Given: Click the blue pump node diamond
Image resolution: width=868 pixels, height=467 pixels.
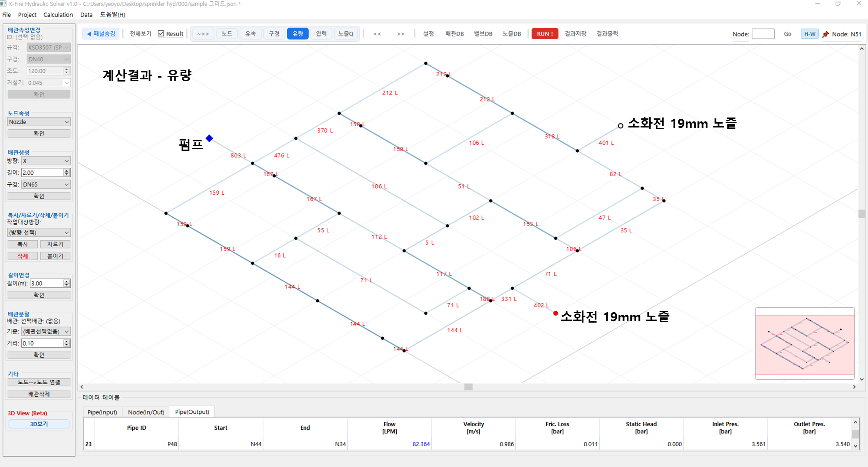Looking at the screenshot, I should coord(209,138).
